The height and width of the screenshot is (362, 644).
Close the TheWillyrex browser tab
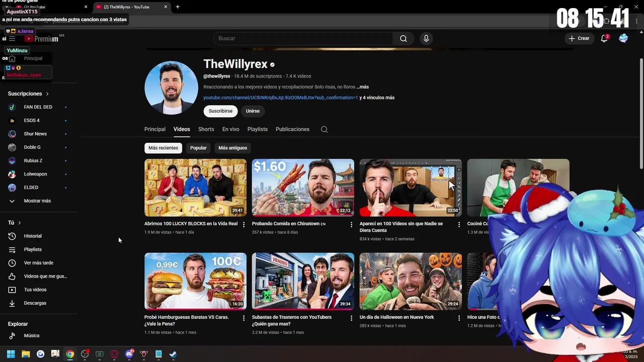[x=166, y=7]
